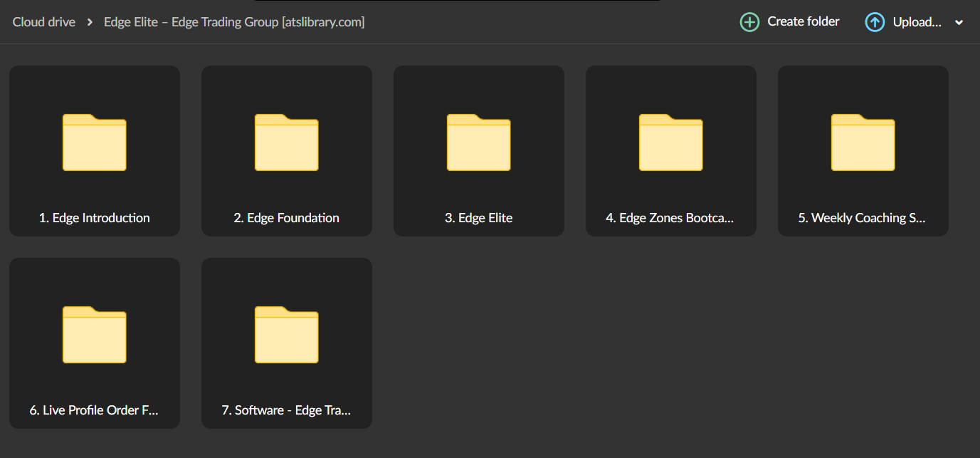Image resolution: width=980 pixels, height=458 pixels.
Task: Click the "7. Software - Edge Tra..." label
Action: point(286,410)
